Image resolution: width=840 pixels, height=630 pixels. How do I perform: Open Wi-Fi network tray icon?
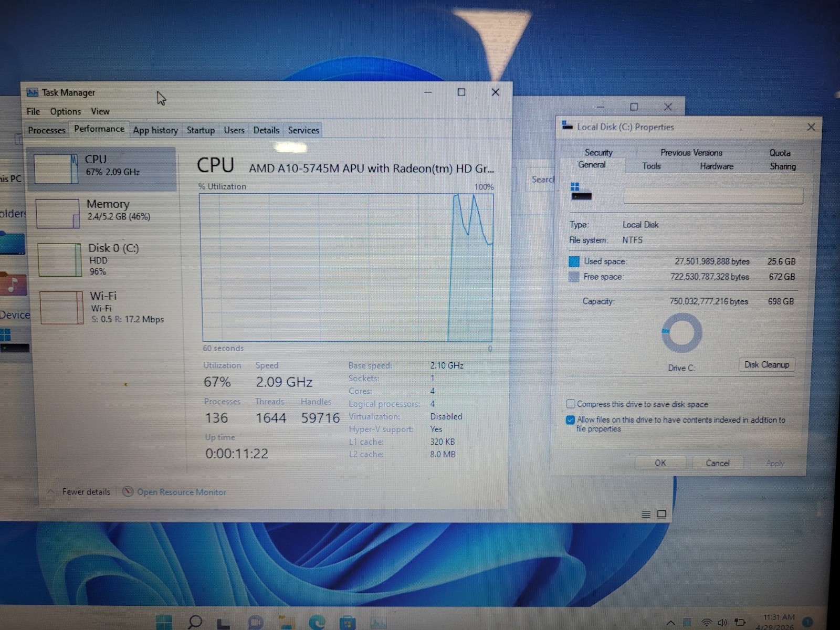click(707, 623)
